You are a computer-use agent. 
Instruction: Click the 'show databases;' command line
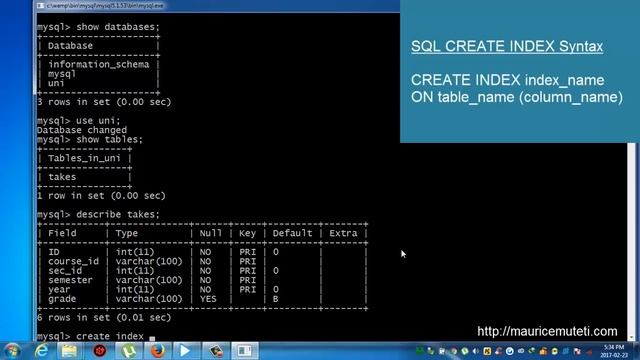point(98,27)
